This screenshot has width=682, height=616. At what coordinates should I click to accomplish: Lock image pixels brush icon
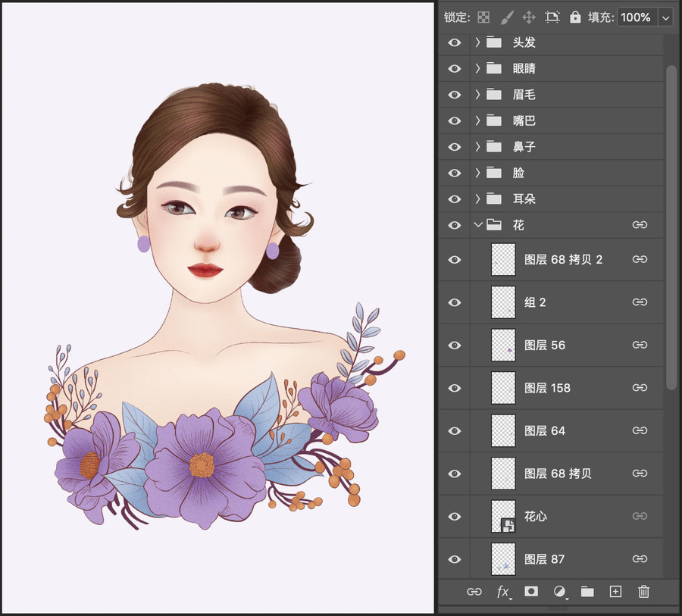[x=506, y=17]
